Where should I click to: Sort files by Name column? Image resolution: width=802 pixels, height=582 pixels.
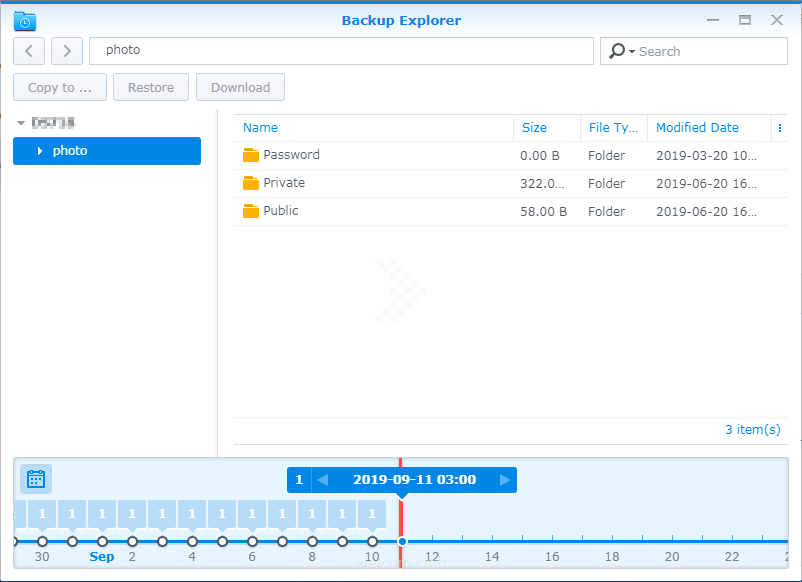pyautogui.click(x=260, y=128)
